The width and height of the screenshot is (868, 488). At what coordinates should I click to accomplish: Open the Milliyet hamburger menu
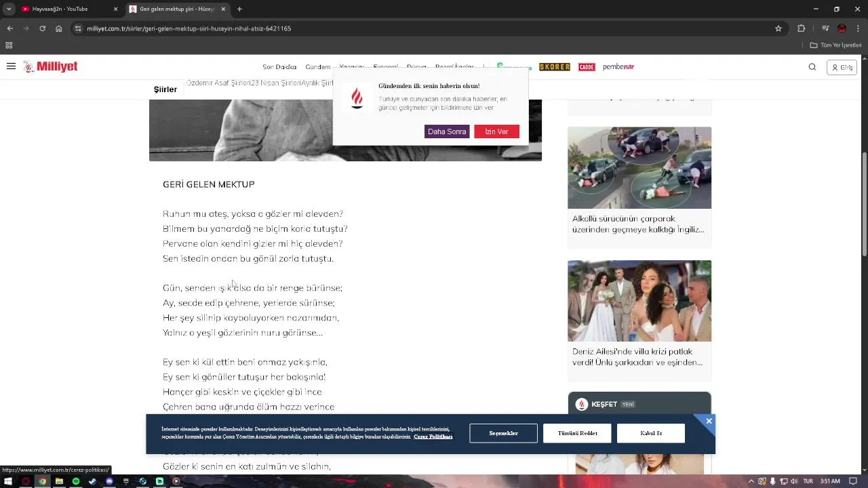coord(11,66)
